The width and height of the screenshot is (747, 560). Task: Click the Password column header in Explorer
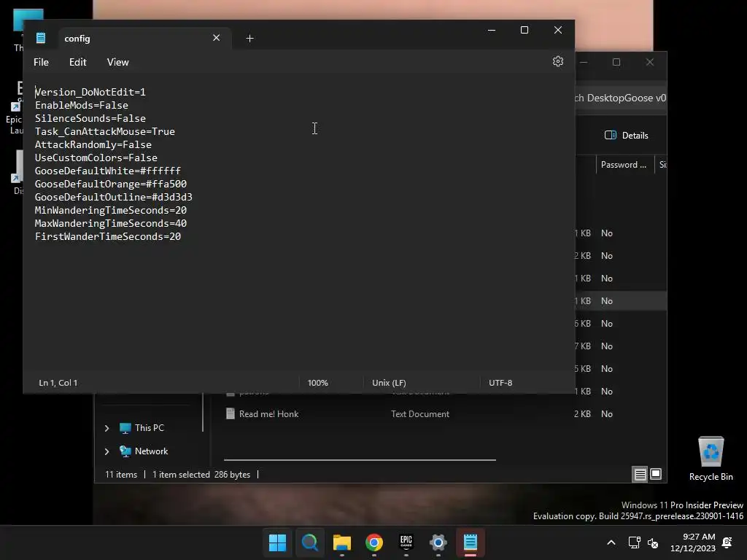[623, 165]
